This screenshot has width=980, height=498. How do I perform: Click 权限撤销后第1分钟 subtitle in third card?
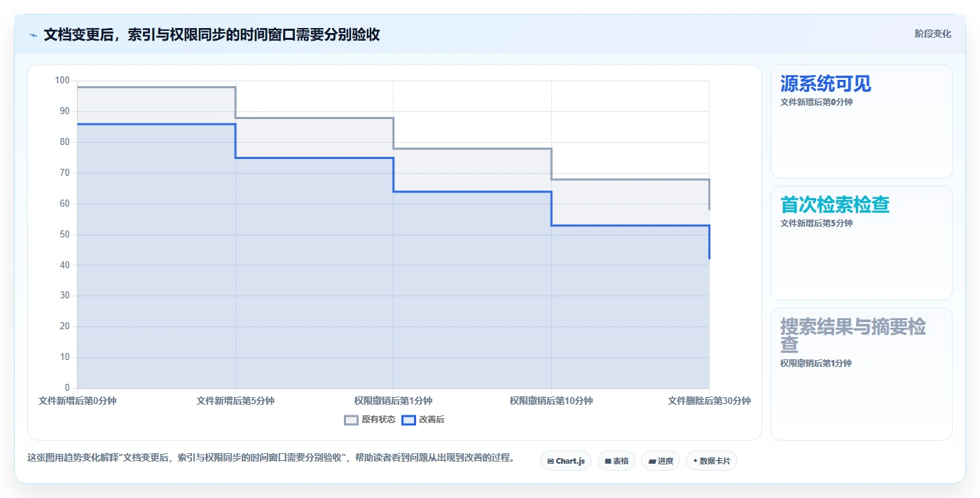point(816,364)
